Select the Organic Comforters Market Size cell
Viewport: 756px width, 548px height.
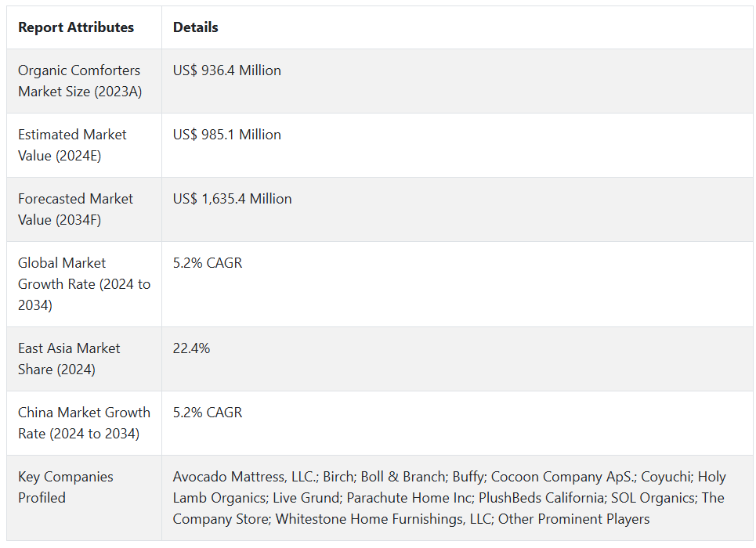click(x=79, y=81)
